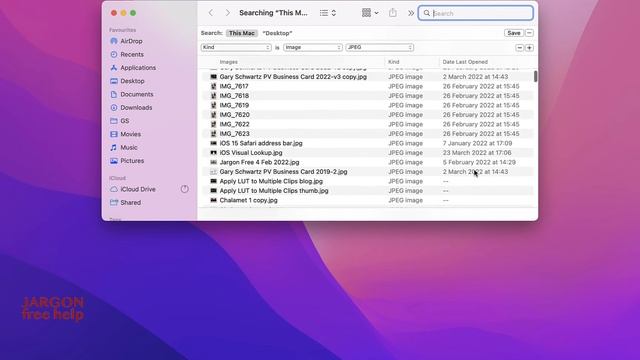
Task: Remove search criteria beside Save button
Action: [529, 33]
